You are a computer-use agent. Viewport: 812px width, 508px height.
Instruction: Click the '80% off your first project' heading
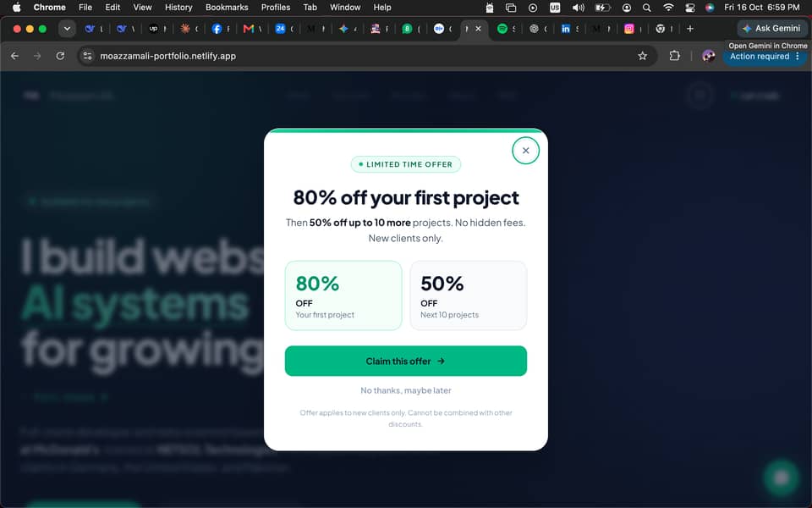coord(405,197)
